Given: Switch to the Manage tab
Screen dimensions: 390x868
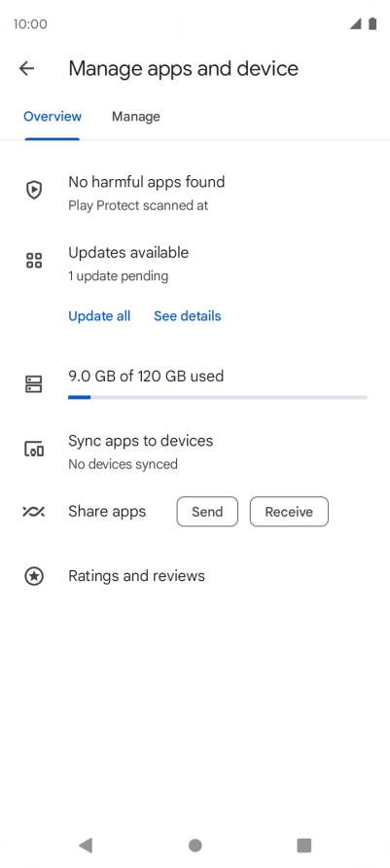Looking at the screenshot, I should (136, 116).
